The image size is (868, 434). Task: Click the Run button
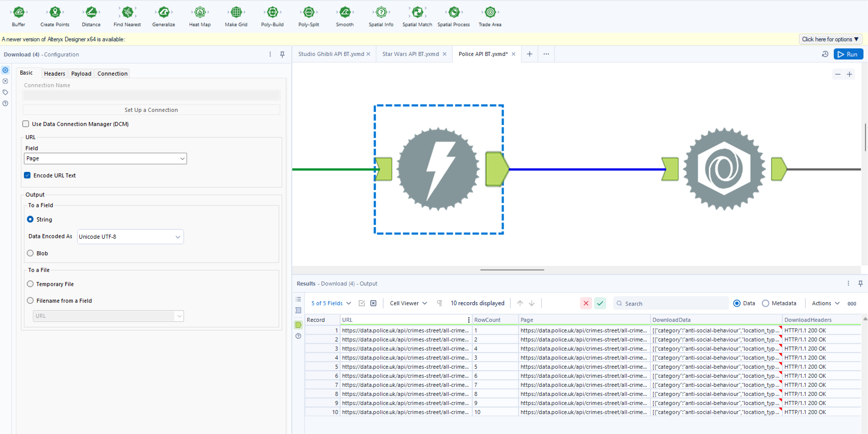tap(849, 54)
